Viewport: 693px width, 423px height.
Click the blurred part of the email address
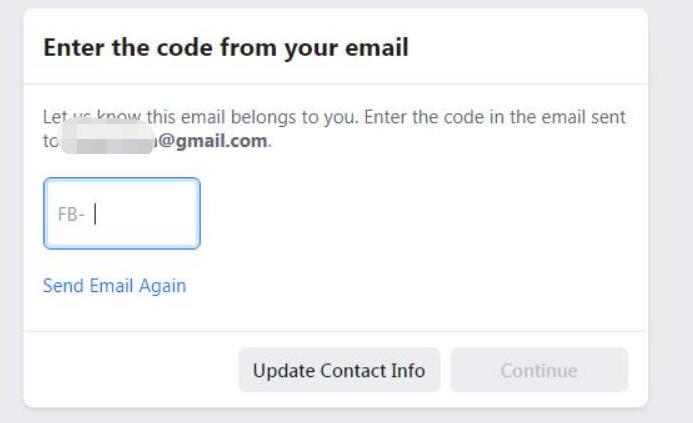coord(108,140)
